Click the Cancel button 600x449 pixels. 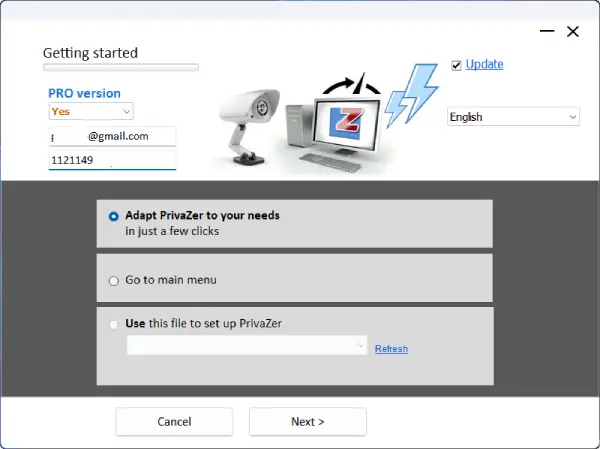174,421
